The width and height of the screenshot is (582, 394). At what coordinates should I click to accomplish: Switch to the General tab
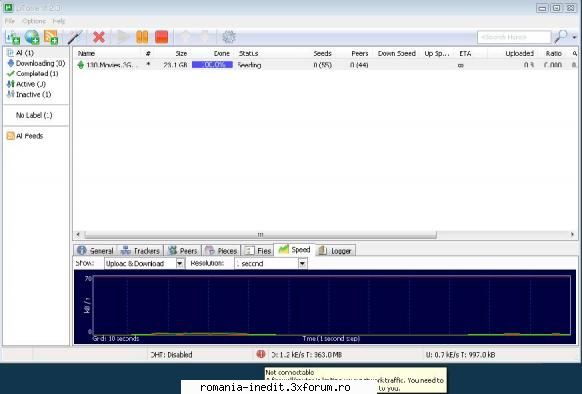(x=95, y=251)
